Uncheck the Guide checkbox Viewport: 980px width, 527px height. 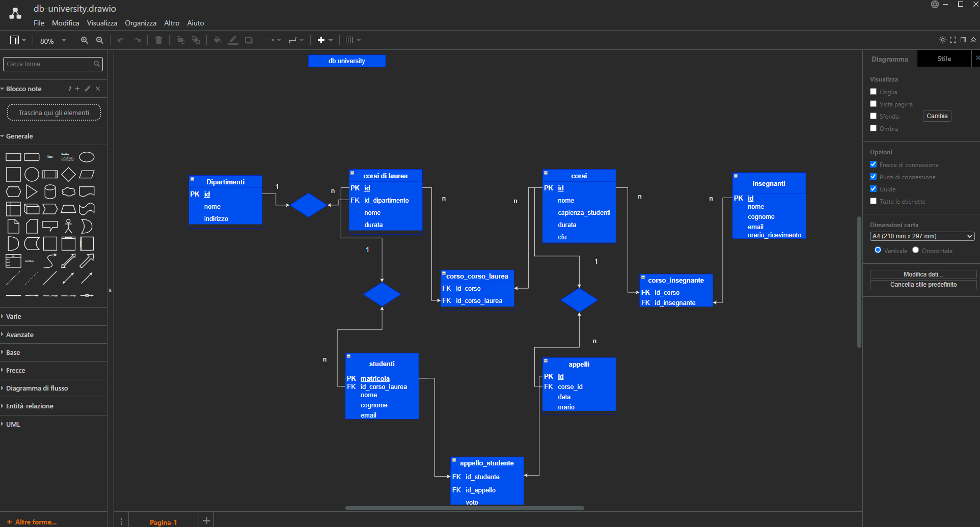[x=874, y=189]
